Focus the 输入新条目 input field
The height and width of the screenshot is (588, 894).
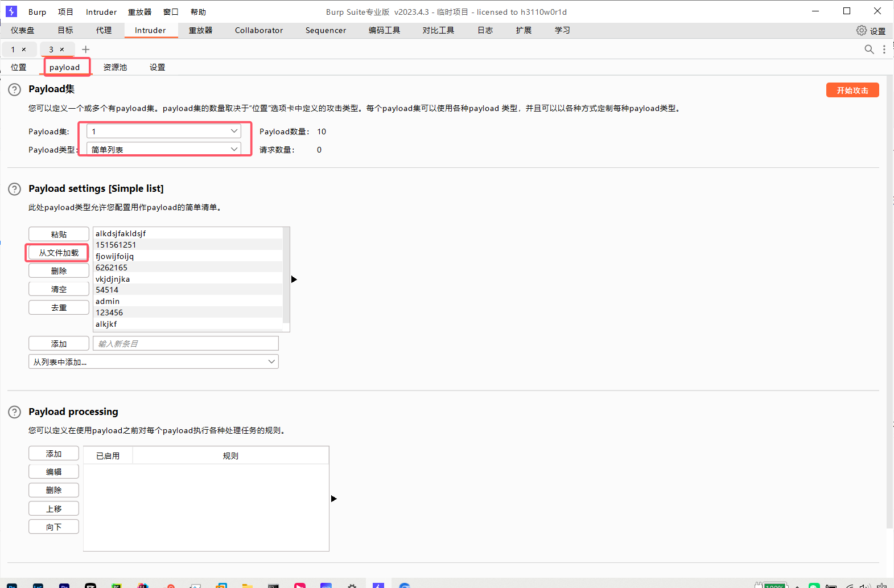click(186, 344)
